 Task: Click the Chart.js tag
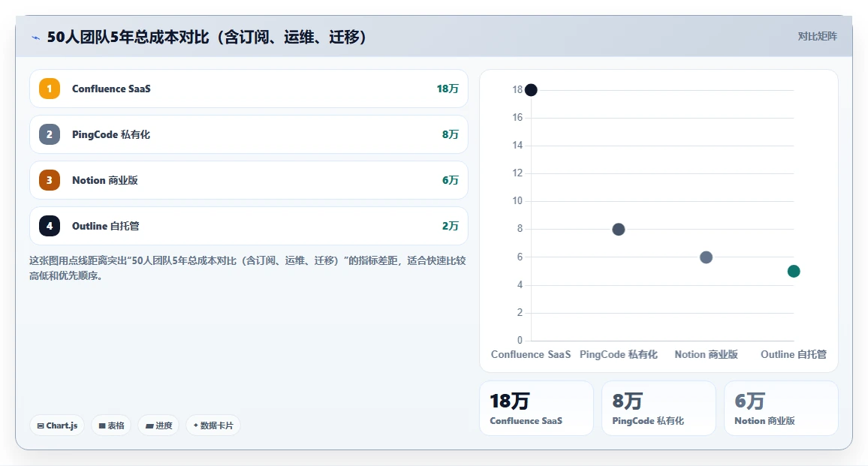[57, 425]
